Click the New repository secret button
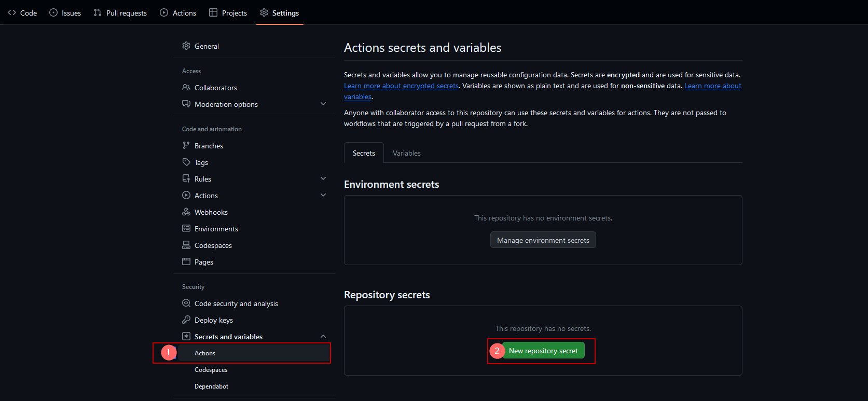 click(x=543, y=351)
